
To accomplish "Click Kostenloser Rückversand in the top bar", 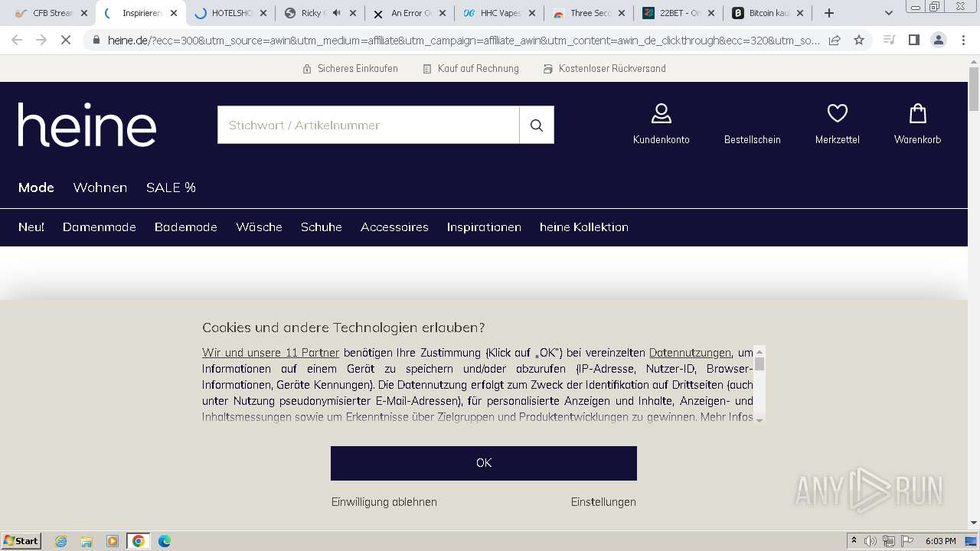I will coord(604,69).
